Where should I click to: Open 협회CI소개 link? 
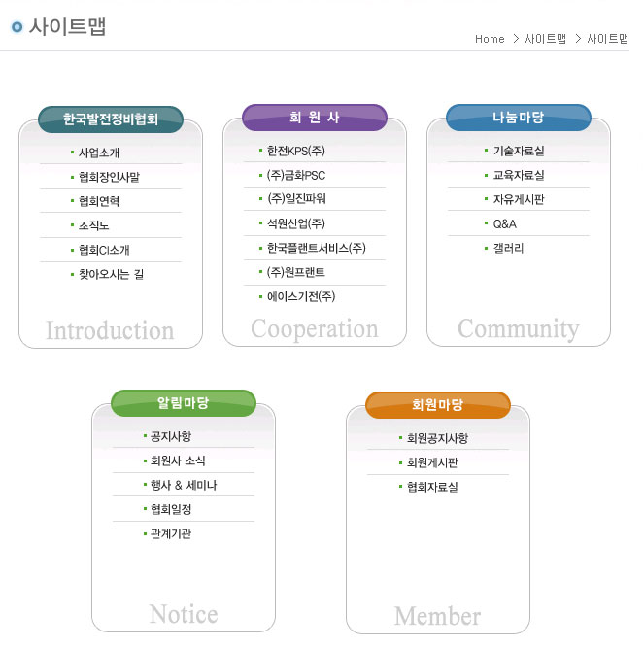(x=104, y=250)
